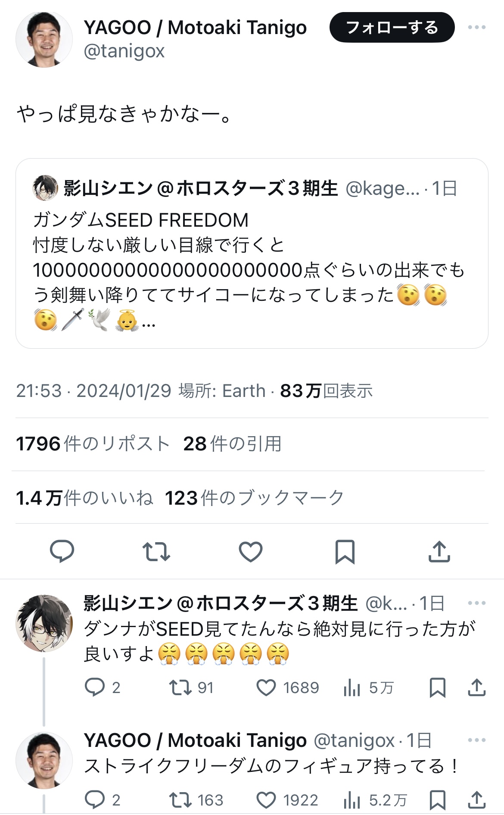Image resolution: width=504 pixels, height=815 pixels.
Task: View analytics icon showing 5万 views
Action: coord(352,688)
